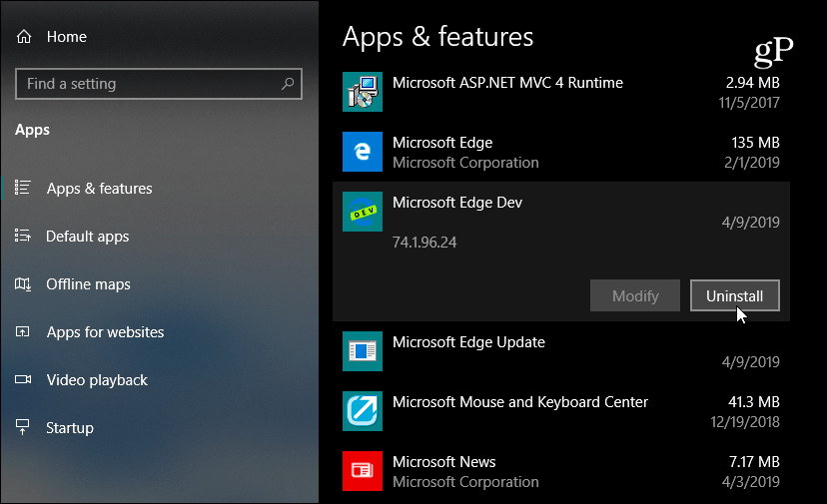The height and width of the screenshot is (504, 827).
Task: Click the greyed Modify button
Action: [635, 295]
